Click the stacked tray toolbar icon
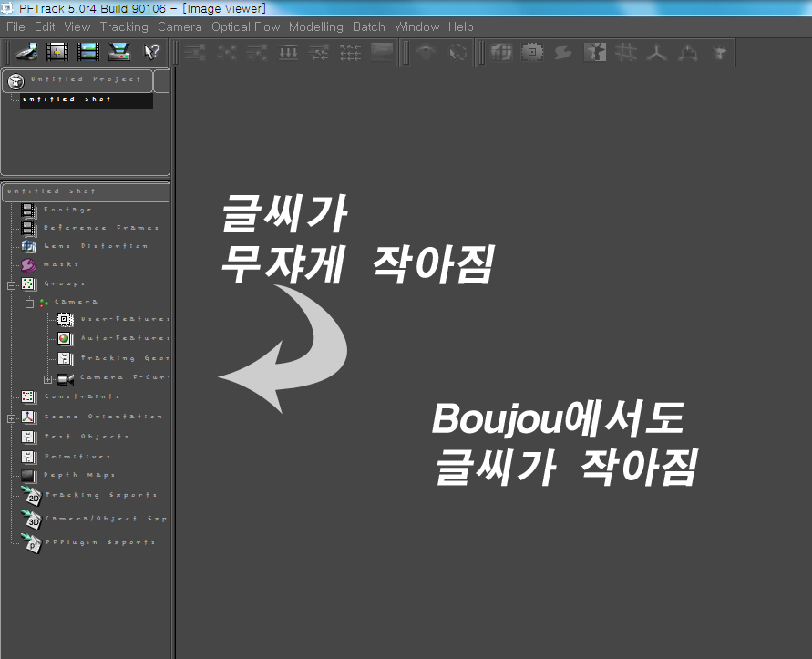The width and height of the screenshot is (812, 659). tap(119, 52)
